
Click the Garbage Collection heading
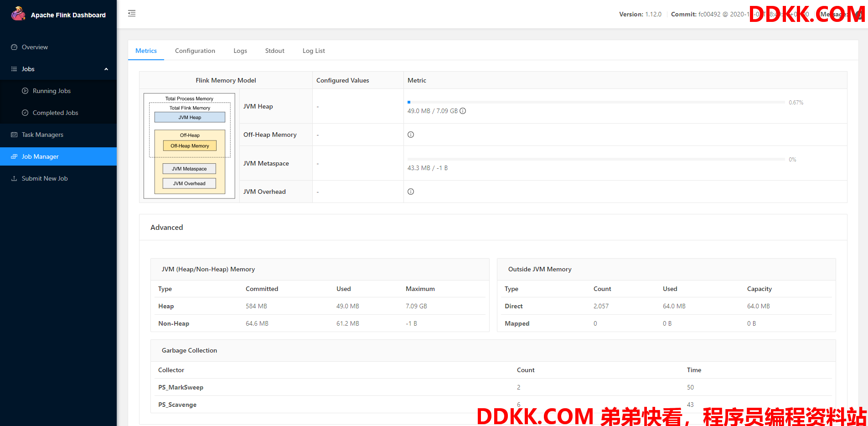click(189, 350)
